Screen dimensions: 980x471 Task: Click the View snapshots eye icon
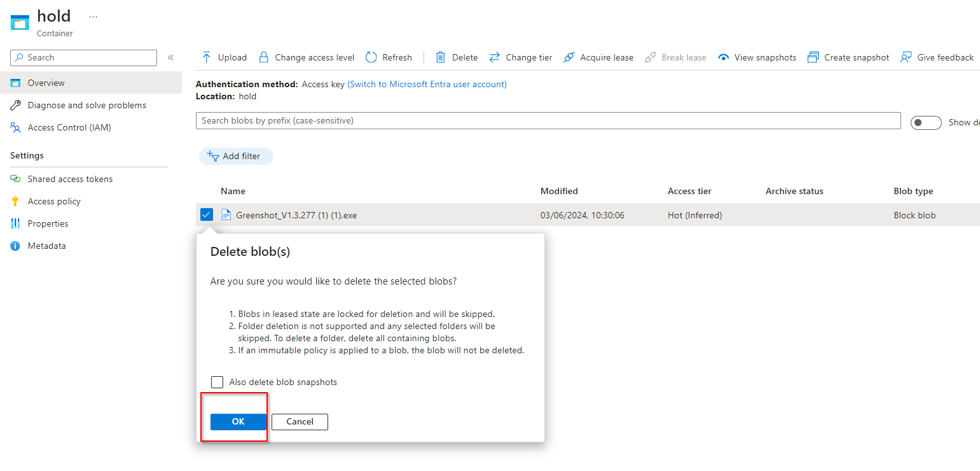point(723,57)
